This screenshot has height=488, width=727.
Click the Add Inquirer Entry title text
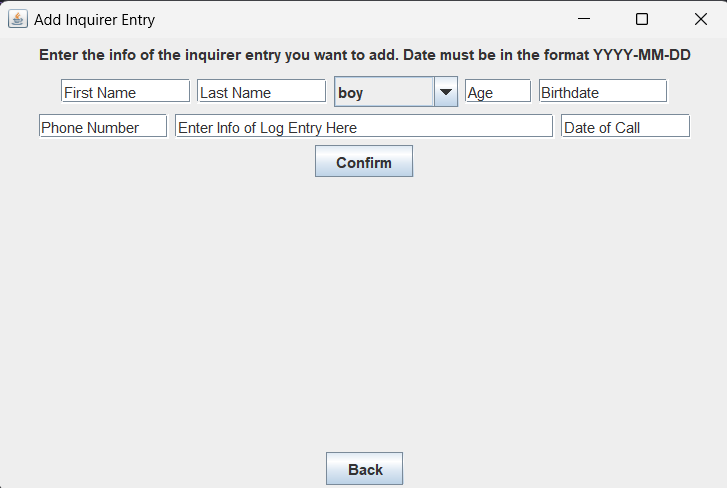95,19
